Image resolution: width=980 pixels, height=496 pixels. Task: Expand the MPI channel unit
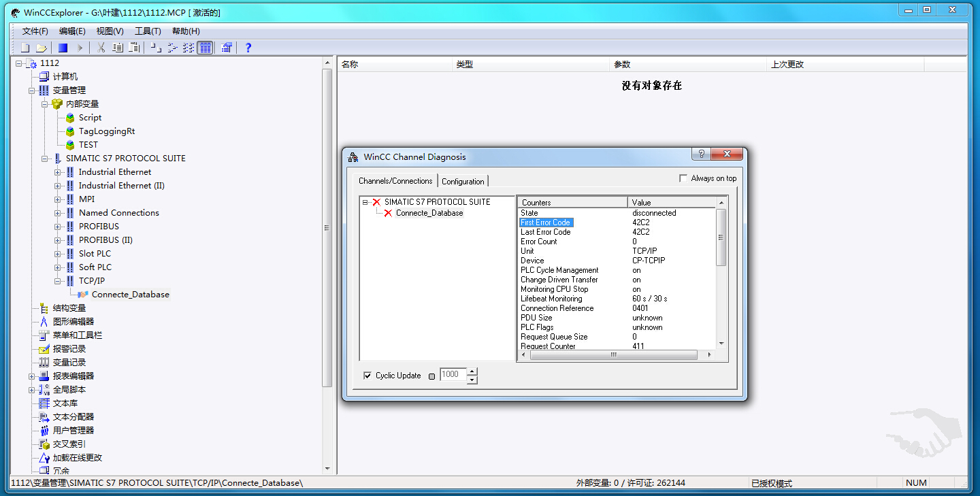57,199
